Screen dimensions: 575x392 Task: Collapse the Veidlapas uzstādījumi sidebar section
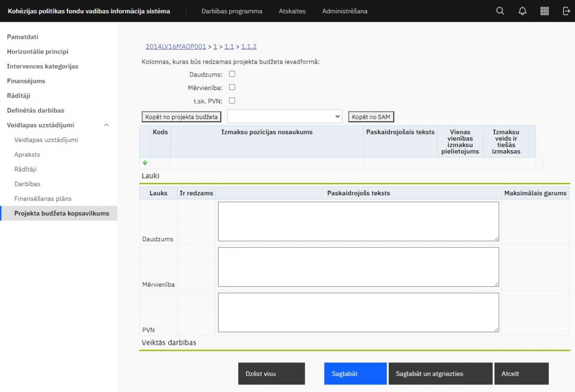[x=106, y=125]
